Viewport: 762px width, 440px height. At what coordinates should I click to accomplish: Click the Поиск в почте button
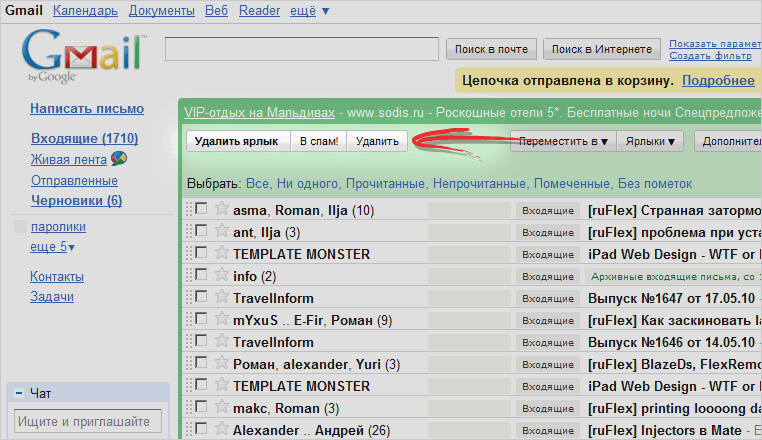pyautogui.click(x=491, y=49)
